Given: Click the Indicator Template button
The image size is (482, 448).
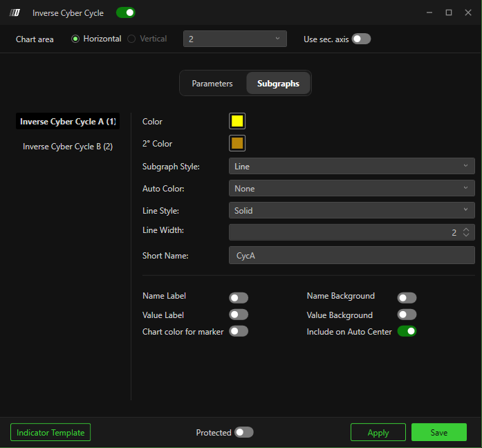Looking at the screenshot, I should [x=50, y=432].
